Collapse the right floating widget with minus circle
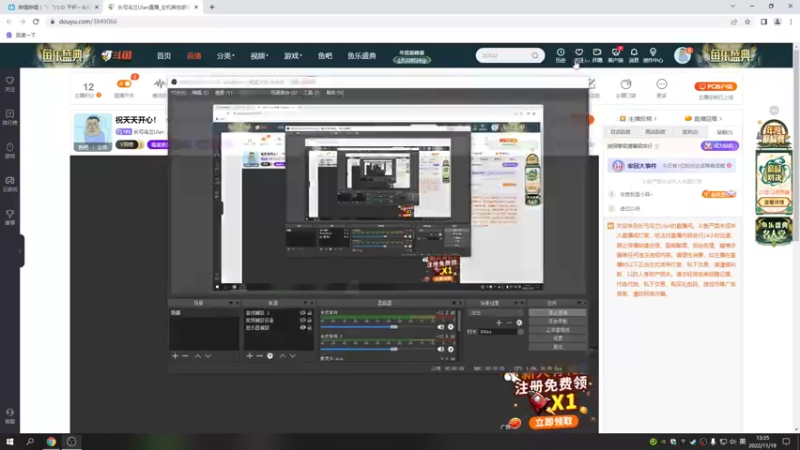Viewport: 800px width, 450px height. coord(774,110)
